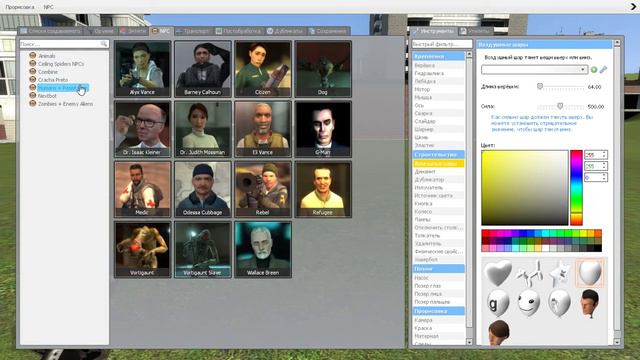Open the balloon preset dropdown
This screenshot has height=360, width=640.
point(534,70)
